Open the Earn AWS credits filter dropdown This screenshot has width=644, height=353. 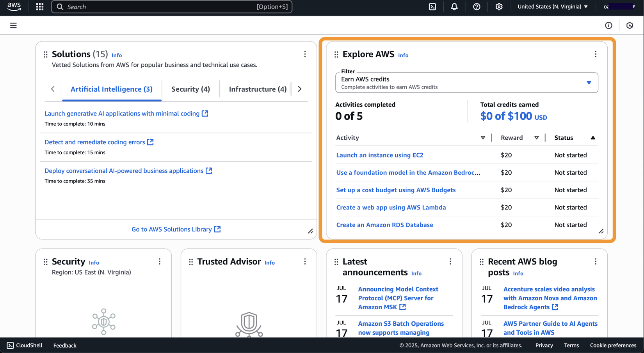coord(466,82)
